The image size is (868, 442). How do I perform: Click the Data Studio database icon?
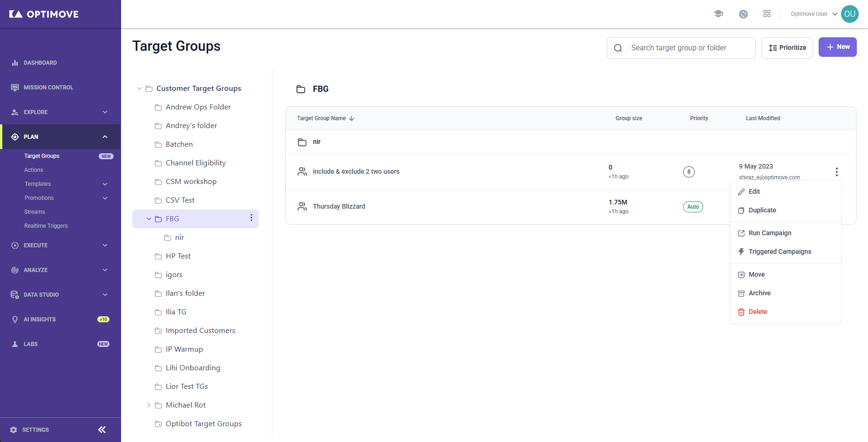pyautogui.click(x=15, y=295)
